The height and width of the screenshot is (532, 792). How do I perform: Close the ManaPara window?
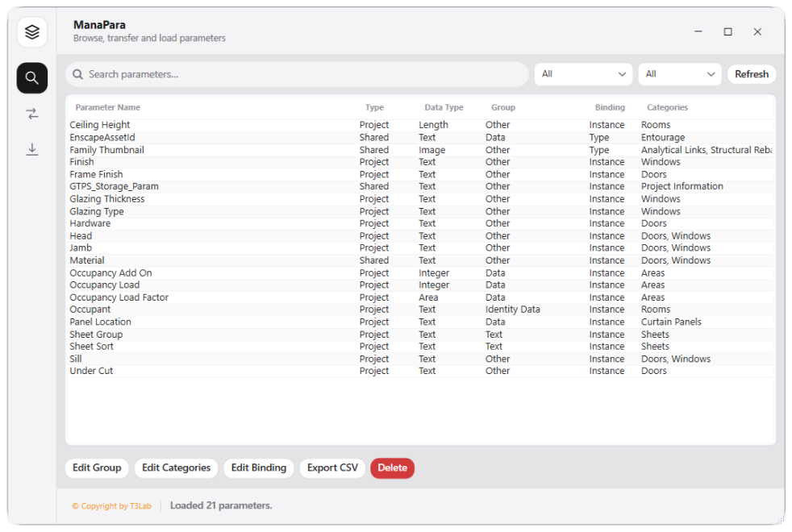click(x=757, y=31)
